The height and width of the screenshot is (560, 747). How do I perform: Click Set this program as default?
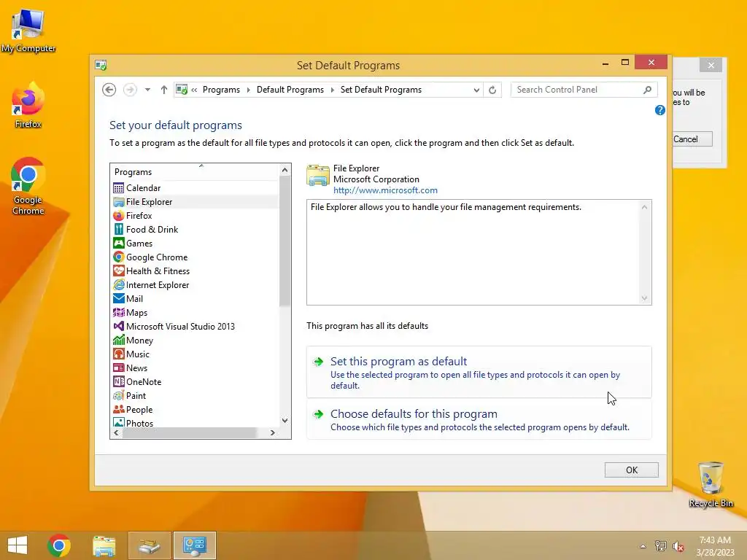point(479,373)
